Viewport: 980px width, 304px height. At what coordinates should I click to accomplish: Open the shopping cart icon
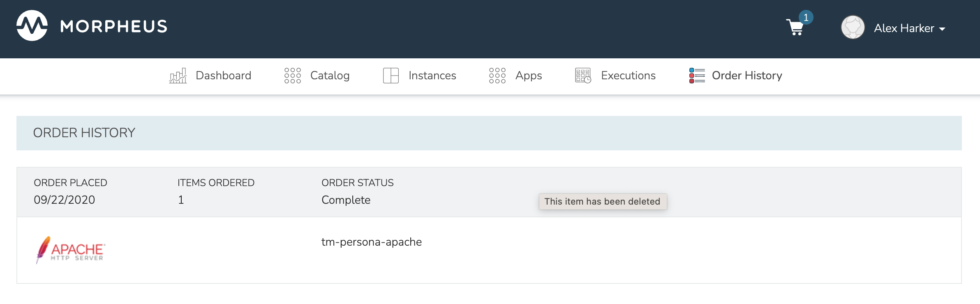coord(795,28)
